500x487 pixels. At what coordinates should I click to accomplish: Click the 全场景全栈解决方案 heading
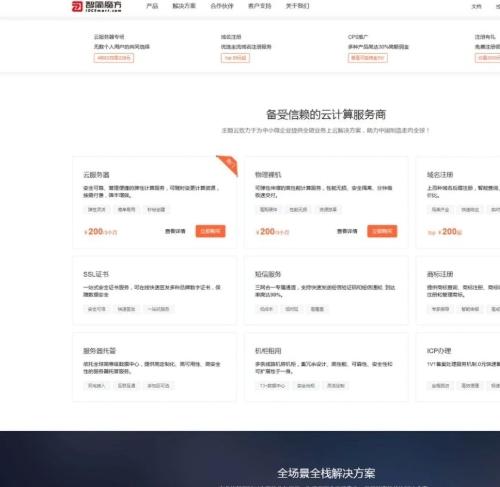pos(326,473)
